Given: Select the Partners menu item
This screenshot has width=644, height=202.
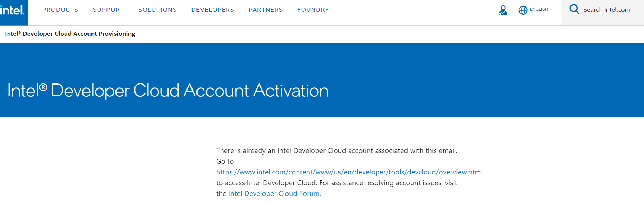Looking at the screenshot, I should [x=265, y=10].
